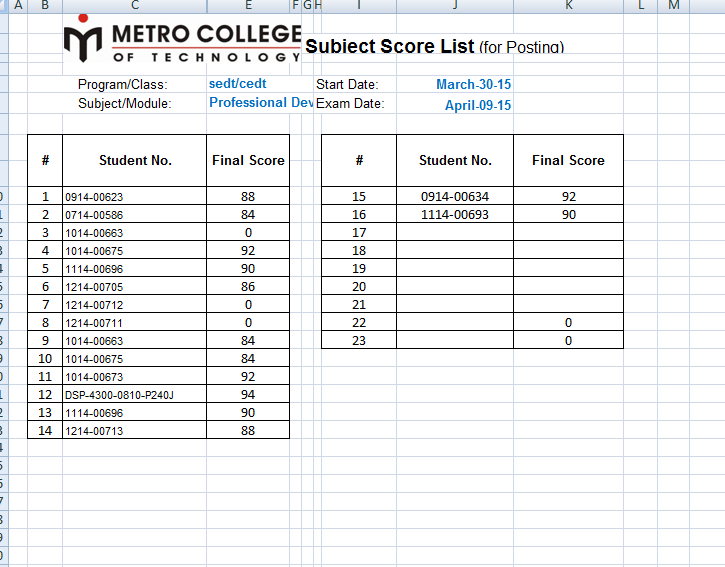Image resolution: width=725 pixels, height=567 pixels.
Task: Select column J header
Action: pyautogui.click(x=455, y=5)
